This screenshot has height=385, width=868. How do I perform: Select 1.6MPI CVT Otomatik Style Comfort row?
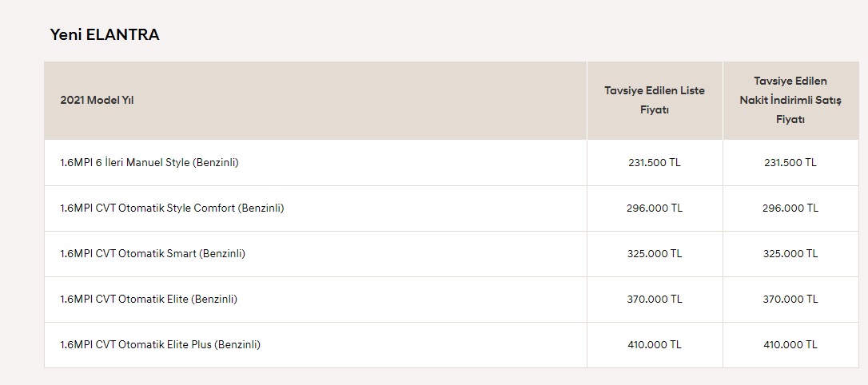tap(451, 208)
